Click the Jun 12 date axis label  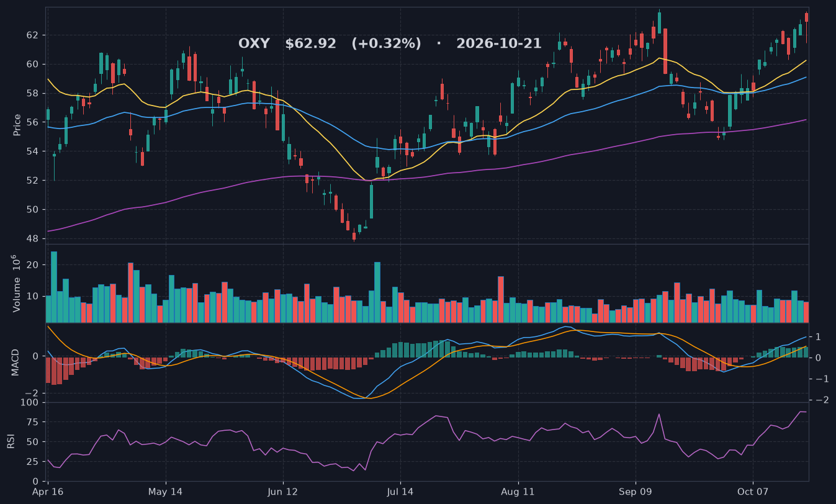(282, 492)
